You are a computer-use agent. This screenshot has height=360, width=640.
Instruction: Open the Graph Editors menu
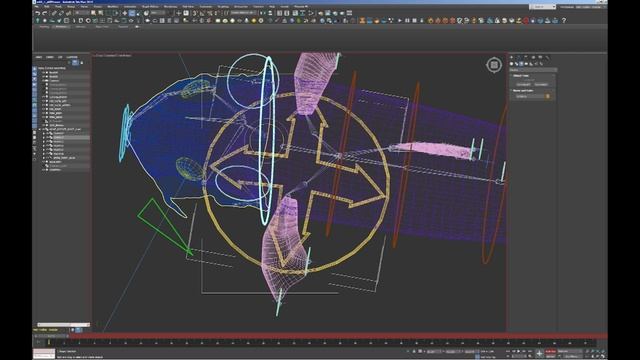pos(150,7)
